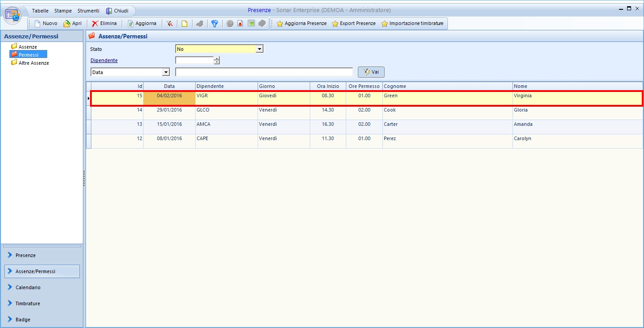Viewport: 644px width, 328px height.
Task: Open record with Apri button
Action: point(73,24)
